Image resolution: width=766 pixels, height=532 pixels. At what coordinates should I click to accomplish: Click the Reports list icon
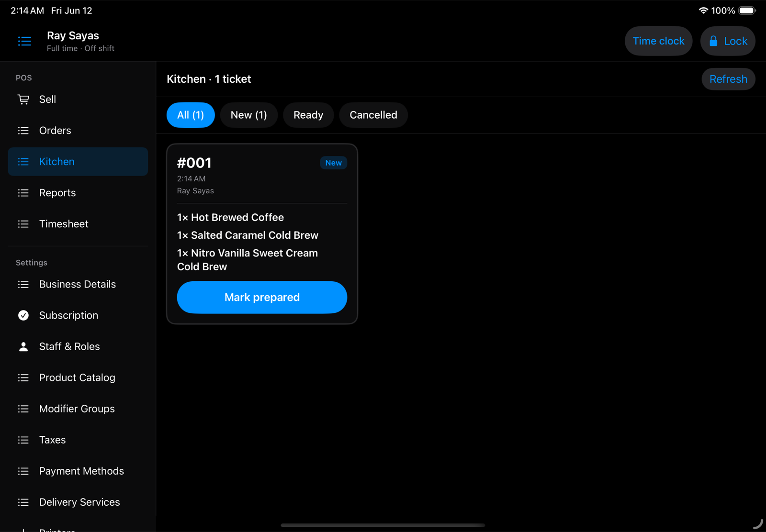point(23,193)
